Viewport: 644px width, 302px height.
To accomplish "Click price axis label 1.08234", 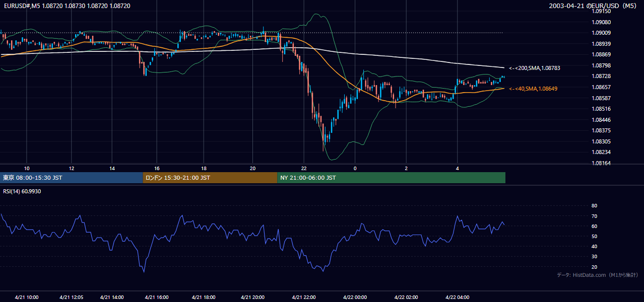I will pos(601,152).
